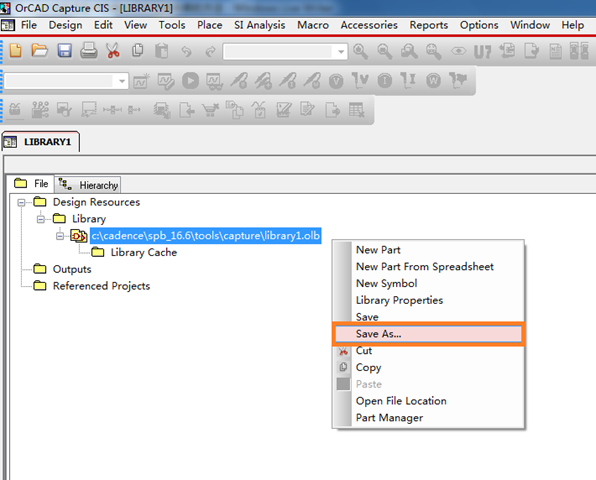
Task: Collapse the Library folder node
Action: pos(41,219)
